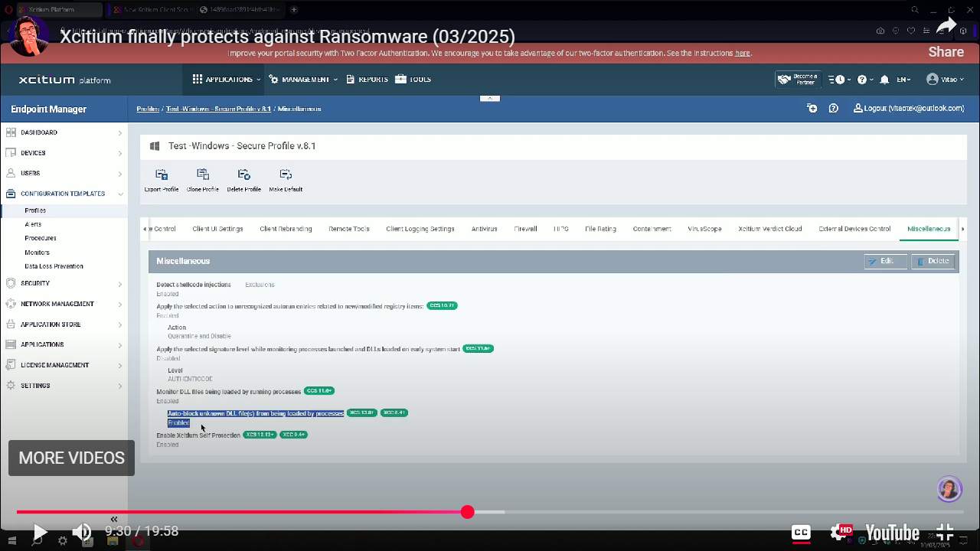This screenshot has width=980, height=551.
Task: Open the Profiles breadcrumb link
Action: [148, 109]
